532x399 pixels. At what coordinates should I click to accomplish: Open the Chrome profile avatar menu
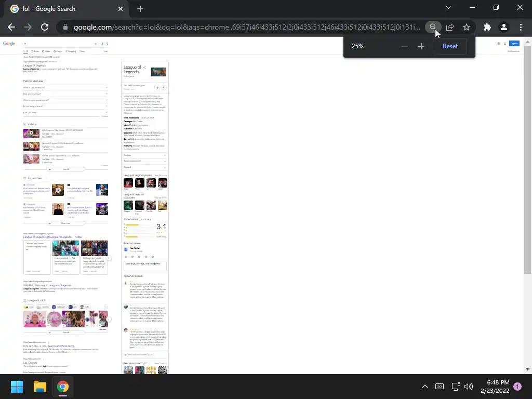coord(504,27)
